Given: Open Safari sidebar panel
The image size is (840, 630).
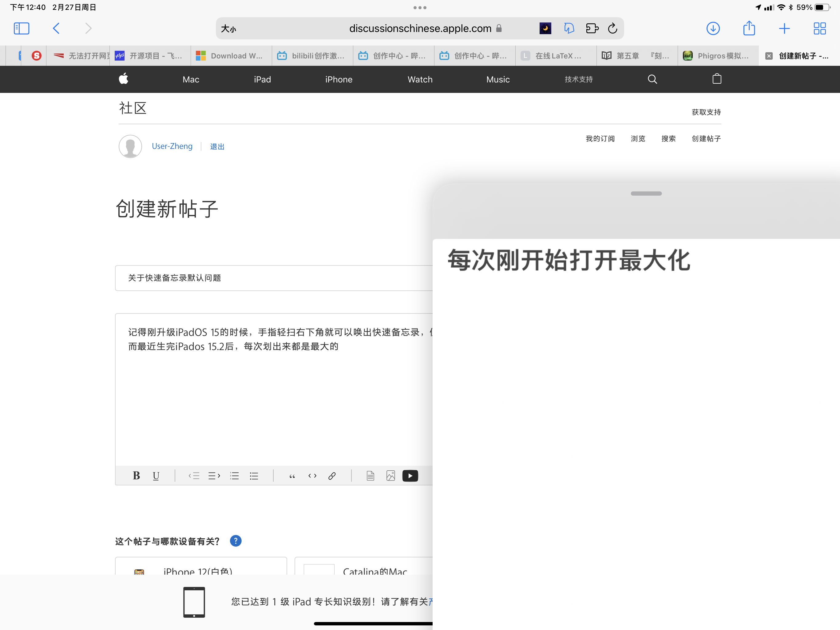Looking at the screenshot, I should (21, 29).
